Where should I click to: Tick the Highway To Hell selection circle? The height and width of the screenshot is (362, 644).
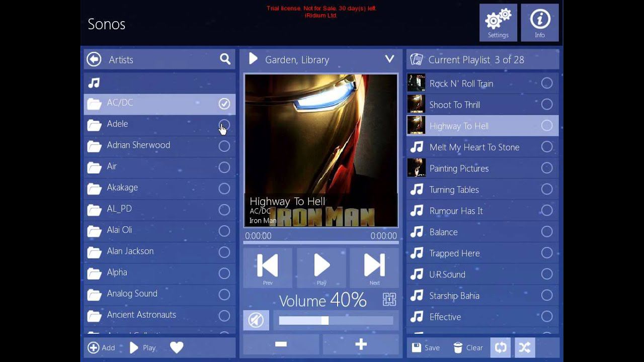tap(547, 126)
